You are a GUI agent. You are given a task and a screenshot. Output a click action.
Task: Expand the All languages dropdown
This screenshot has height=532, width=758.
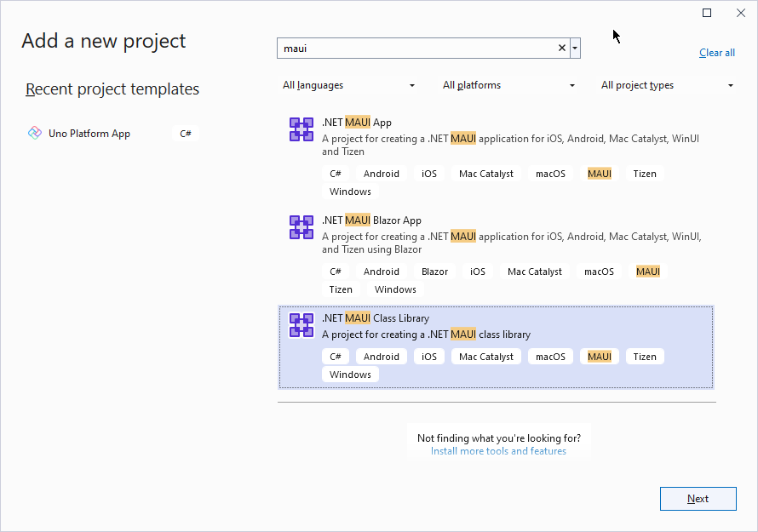[348, 85]
